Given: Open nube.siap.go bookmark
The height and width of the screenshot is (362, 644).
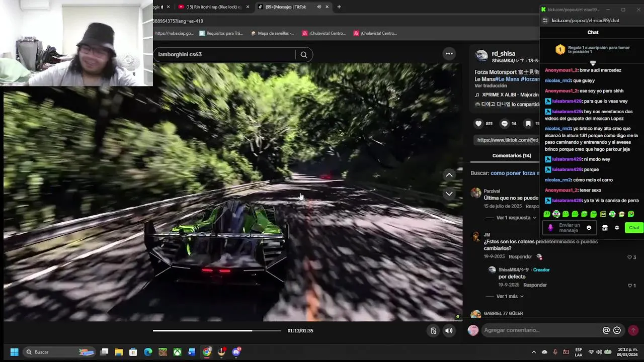Looking at the screenshot, I should tap(174, 33).
